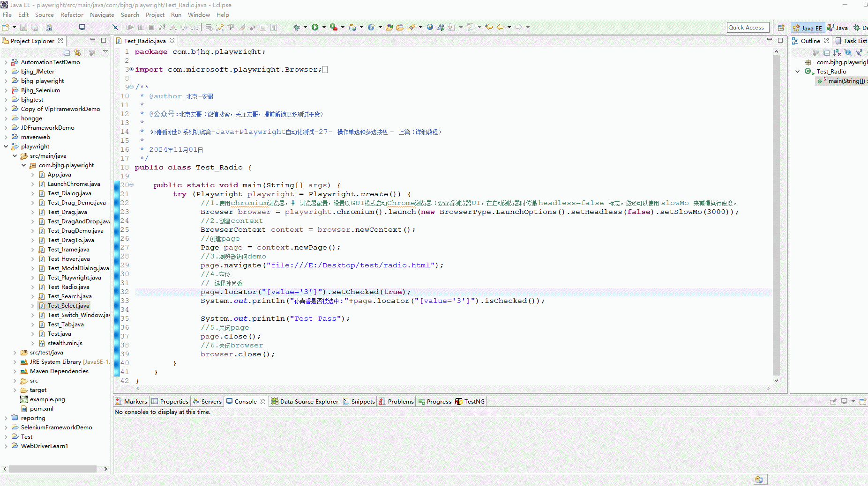
Task: Open the Refactor menu
Action: pos(71,15)
